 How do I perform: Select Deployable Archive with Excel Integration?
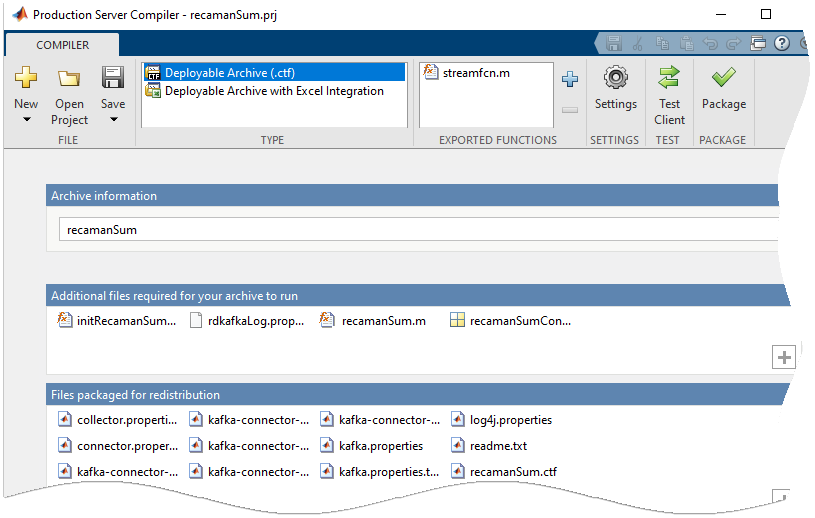pyautogui.click(x=273, y=91)
